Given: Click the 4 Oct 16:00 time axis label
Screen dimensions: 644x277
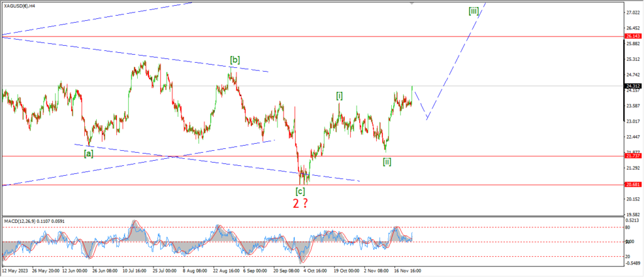Looking at the screenshot, I should (316, 270).
